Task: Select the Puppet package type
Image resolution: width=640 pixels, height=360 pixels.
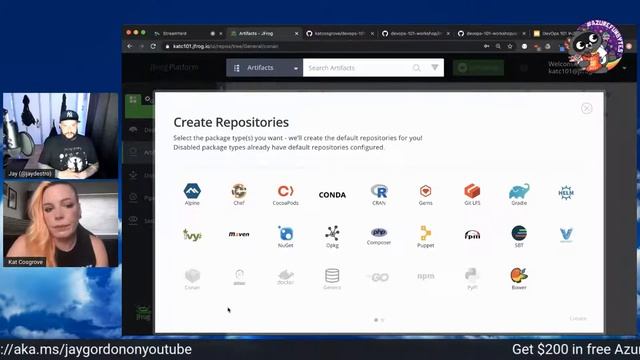Action: [x=425, y=236]
